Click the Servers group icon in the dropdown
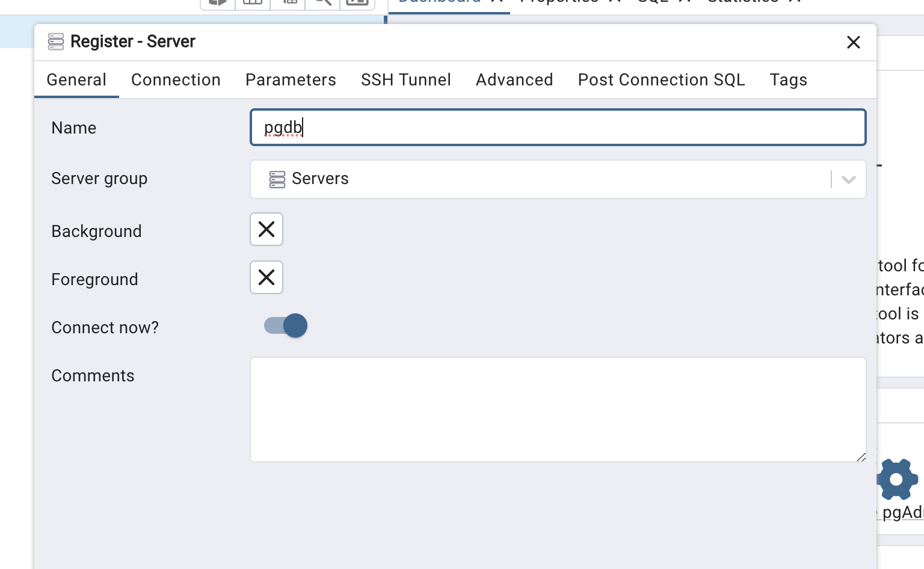924x569 pixels. (277, 179)
